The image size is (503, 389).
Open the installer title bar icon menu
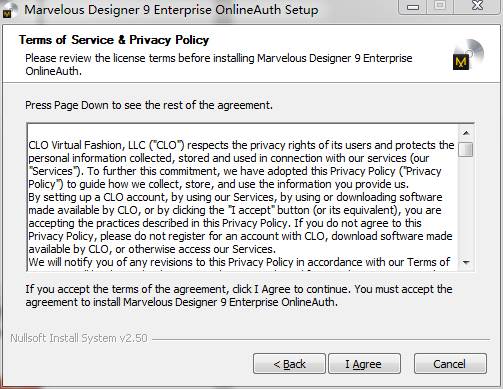[7, 11]
